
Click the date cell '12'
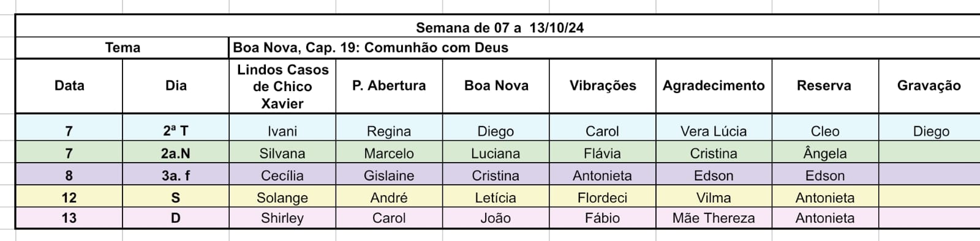(69, 197)
